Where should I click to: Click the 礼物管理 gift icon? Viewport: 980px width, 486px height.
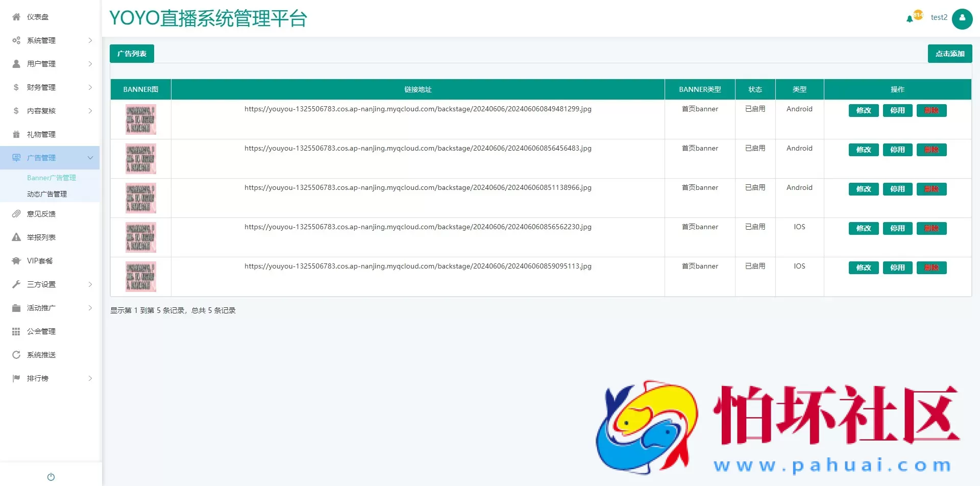pyautogui.click(x=16, y=134)
